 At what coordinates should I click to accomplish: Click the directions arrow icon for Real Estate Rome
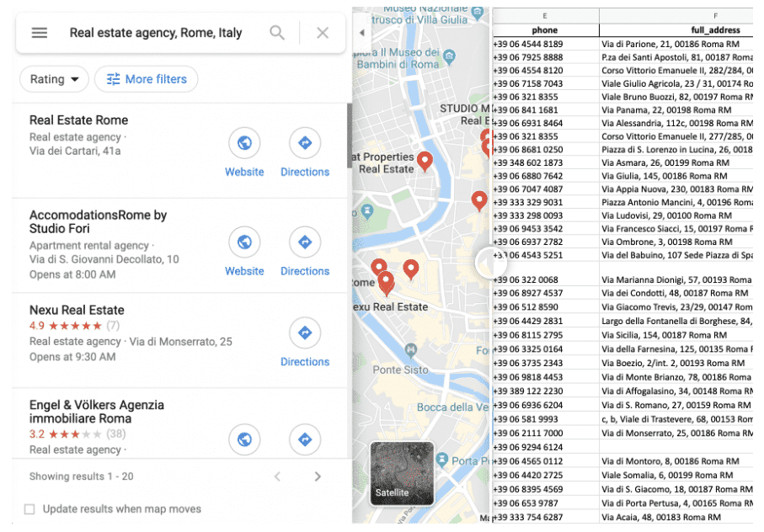click(305, 142)
